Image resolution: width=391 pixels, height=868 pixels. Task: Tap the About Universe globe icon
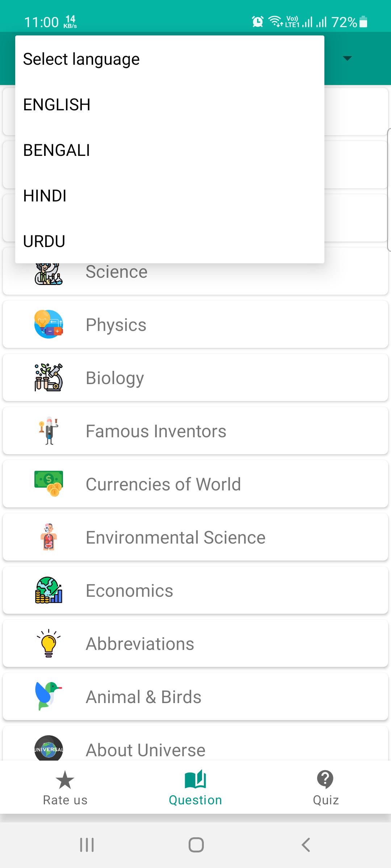pos(49,748)
